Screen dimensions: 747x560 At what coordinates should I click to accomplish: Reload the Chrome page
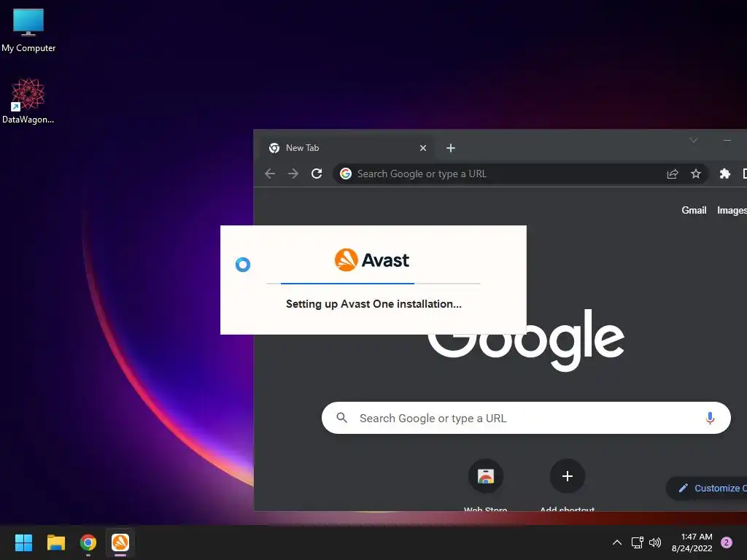click(317, 174)
